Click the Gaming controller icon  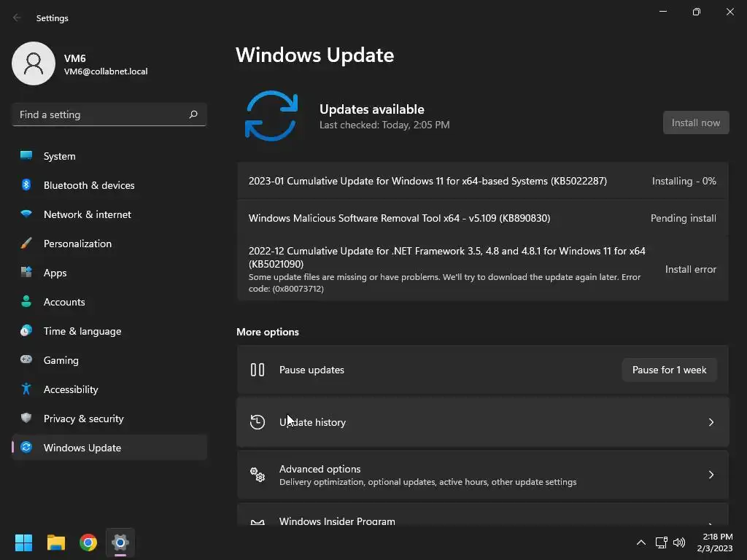pos(26,359)
